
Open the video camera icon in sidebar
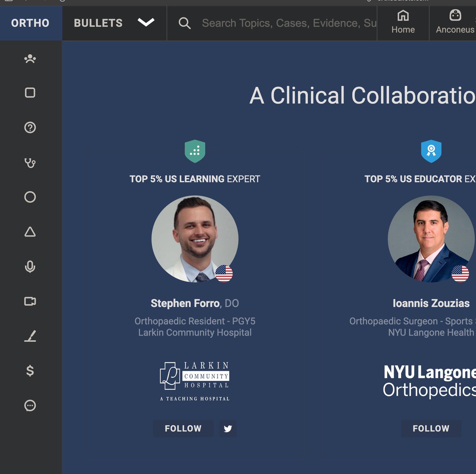(x=30, y=302)
